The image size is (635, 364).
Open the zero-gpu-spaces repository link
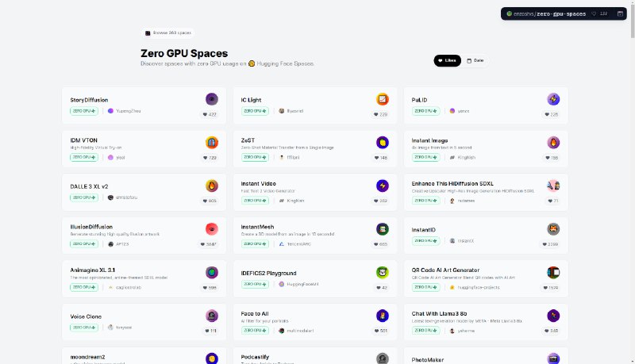pos(561,13)
